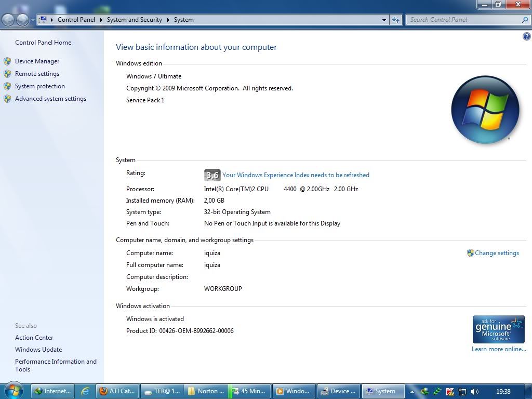Image resolution: width=532 pixels, height=399 pixels.
Task: Switch to 45 Min taskbar button
Action: pos(249,391)
